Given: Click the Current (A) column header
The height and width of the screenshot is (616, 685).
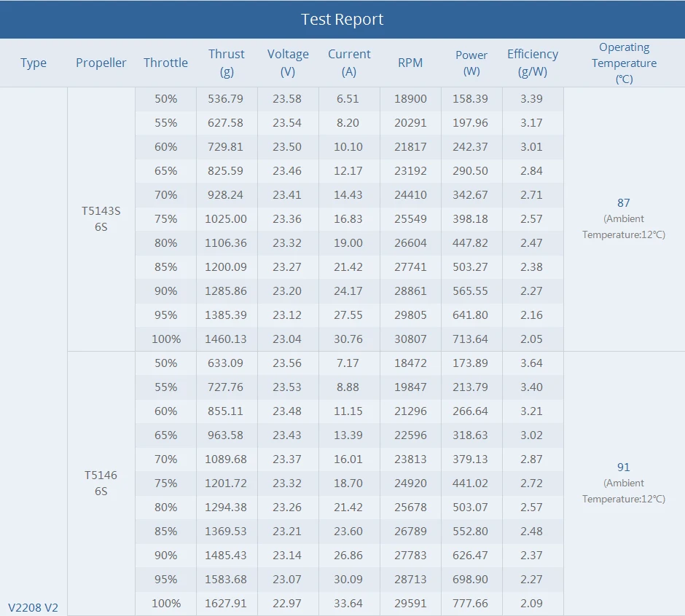Looking at the screenshot, I should tap(349, 63).
